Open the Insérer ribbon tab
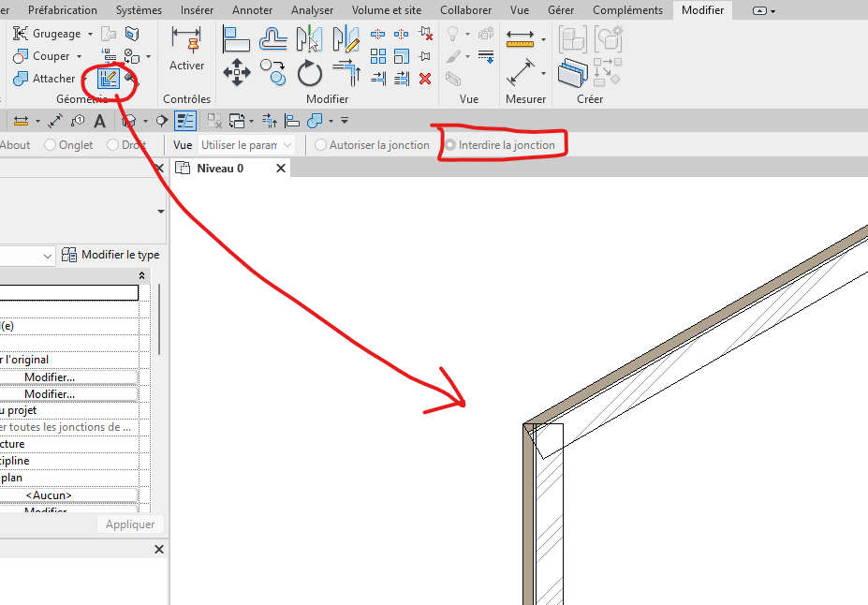 197,10
